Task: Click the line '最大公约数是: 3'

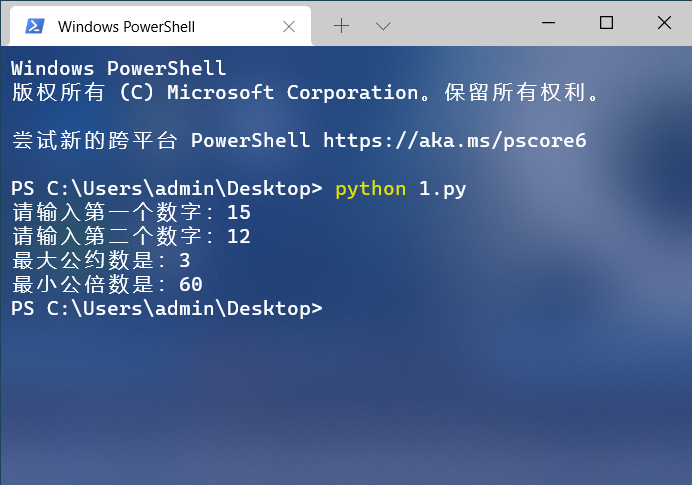Action: click(102, 260)
